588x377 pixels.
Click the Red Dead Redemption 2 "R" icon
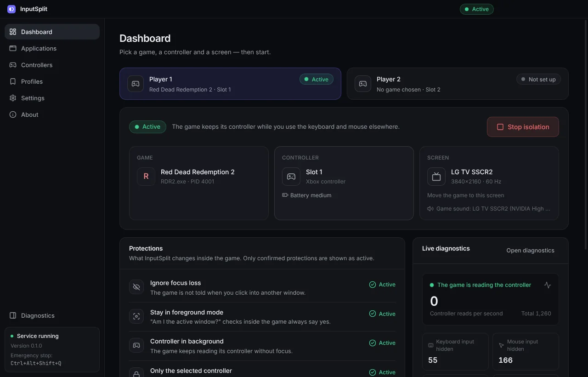point(146,177)
